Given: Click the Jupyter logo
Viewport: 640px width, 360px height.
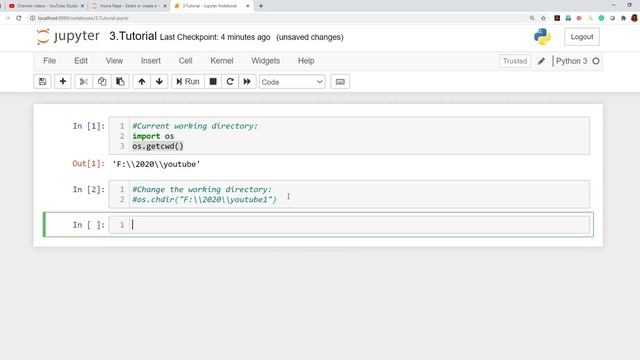Looking at the screenshot, I should pos(68,37).
